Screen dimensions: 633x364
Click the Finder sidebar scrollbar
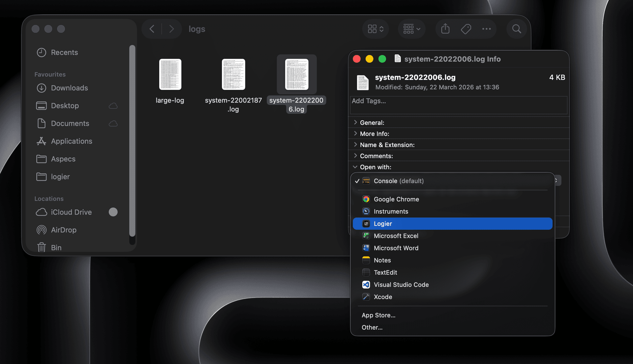[132, 141]
